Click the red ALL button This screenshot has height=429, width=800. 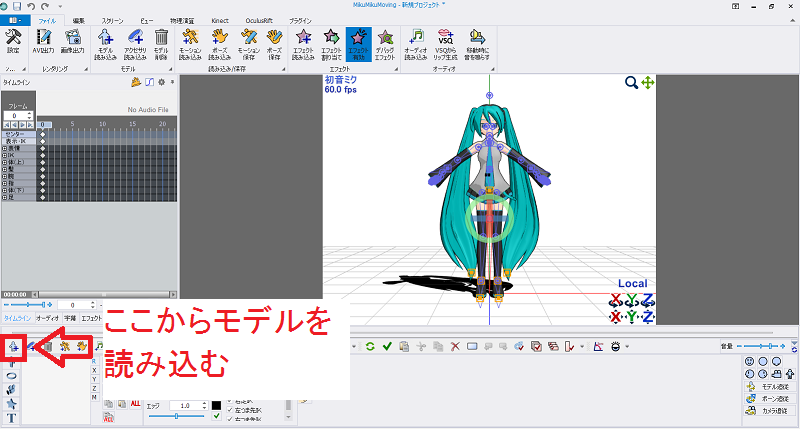pos(135,403)
